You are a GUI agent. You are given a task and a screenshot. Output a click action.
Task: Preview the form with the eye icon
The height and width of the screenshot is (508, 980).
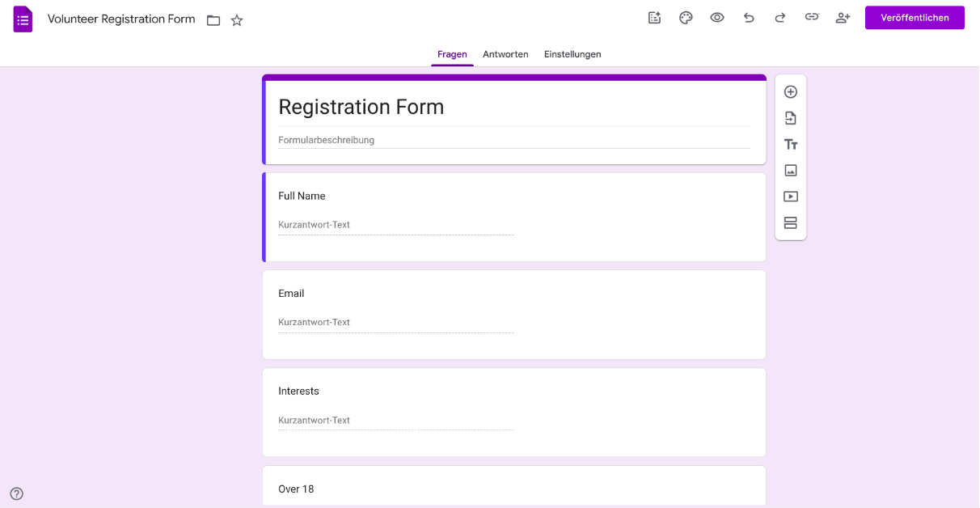click(x=717, y=17)
